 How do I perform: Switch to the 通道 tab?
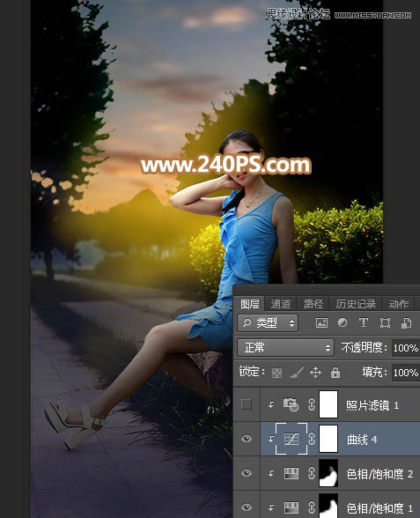click(x=281, y=304)
